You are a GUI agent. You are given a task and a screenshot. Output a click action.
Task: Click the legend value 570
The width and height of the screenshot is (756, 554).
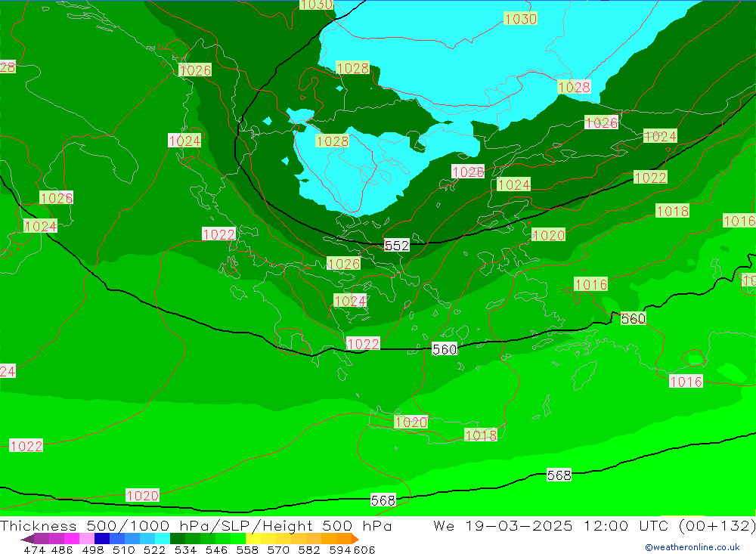[278, 549]
